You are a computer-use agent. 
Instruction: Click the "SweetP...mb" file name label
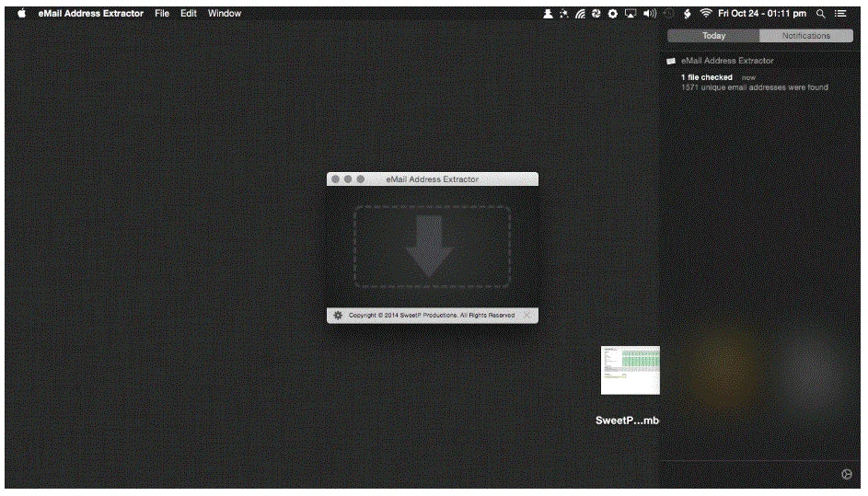627,421
